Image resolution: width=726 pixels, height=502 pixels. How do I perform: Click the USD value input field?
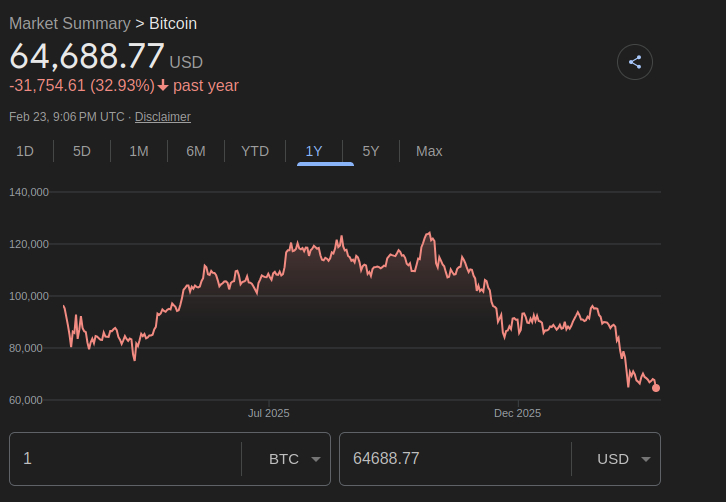455,459
